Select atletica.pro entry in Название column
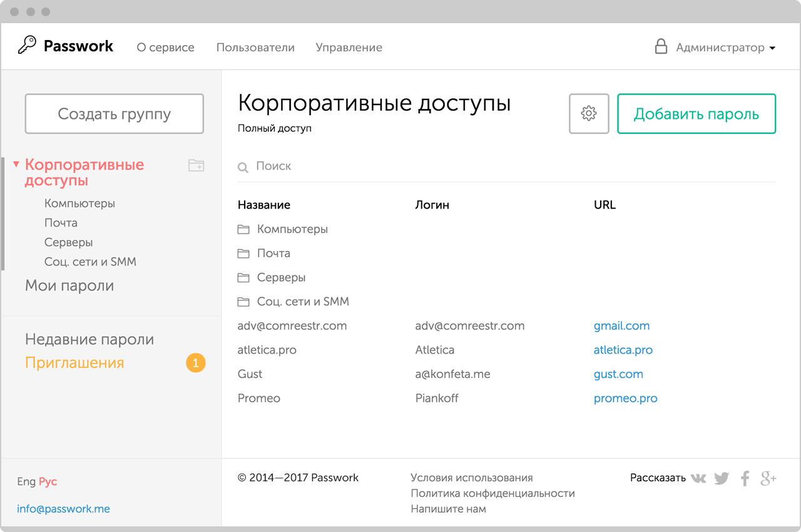The width and height of the screenshot is (801, 532). coord(267,350)
